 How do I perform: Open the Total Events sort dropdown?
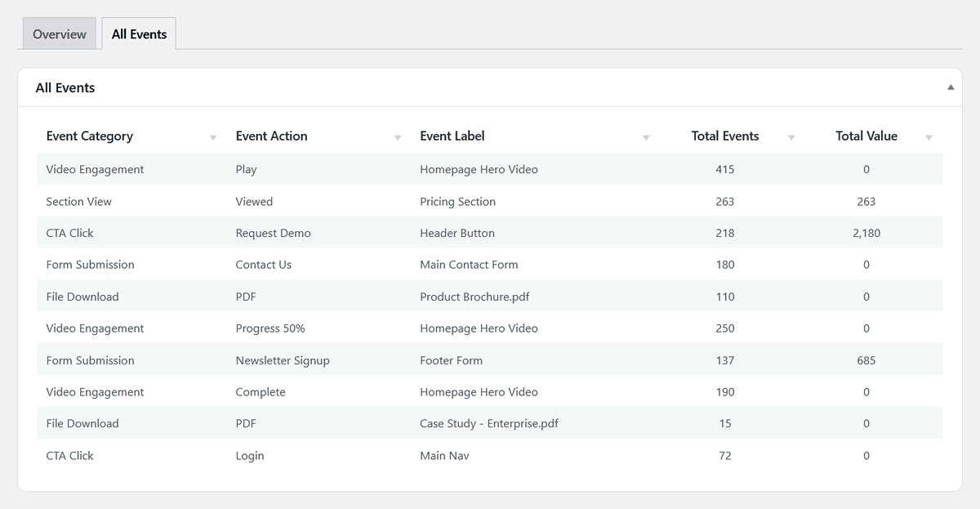(x=791, y=136)
